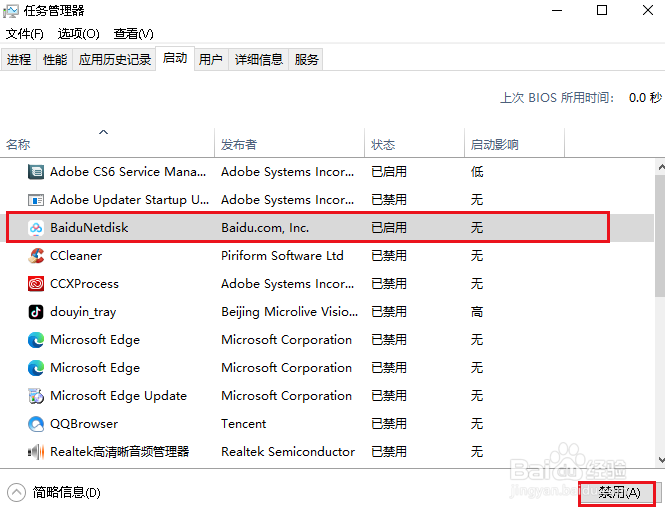The height and width of the screenshot is (514, 665).
Task: Close the Task Manager window
Action: [x=648, y=10]
